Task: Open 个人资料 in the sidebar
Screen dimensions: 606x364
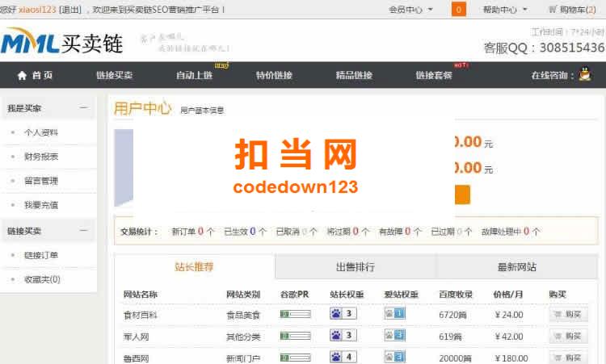Action: point(41,132)
